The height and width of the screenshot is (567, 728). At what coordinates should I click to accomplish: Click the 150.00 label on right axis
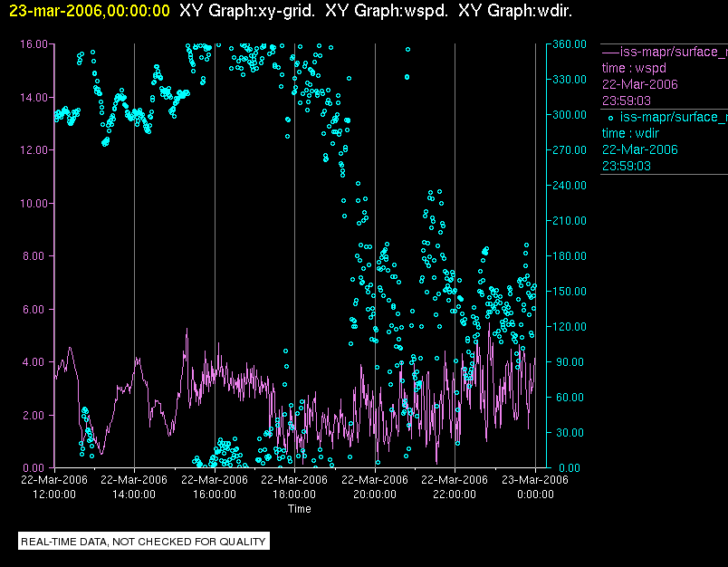point(570,291)
